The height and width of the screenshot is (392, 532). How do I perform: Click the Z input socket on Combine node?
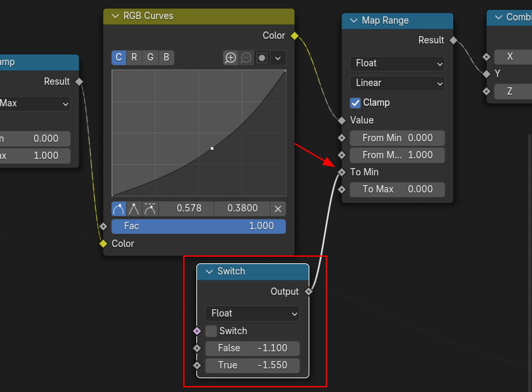tap(487, 91)
